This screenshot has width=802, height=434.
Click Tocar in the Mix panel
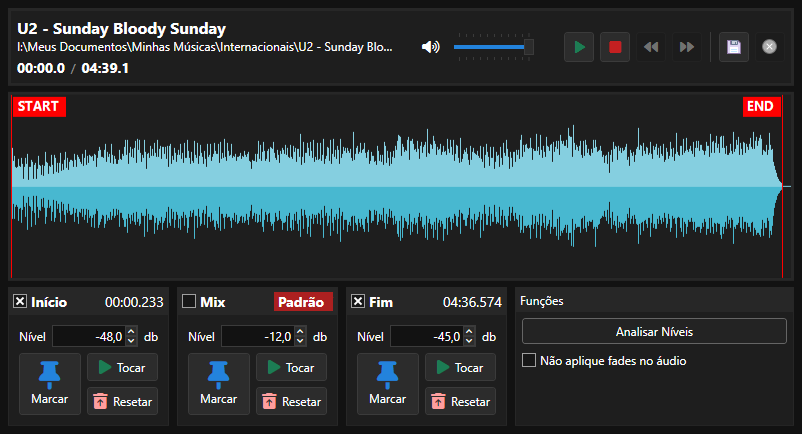[291, 367]
